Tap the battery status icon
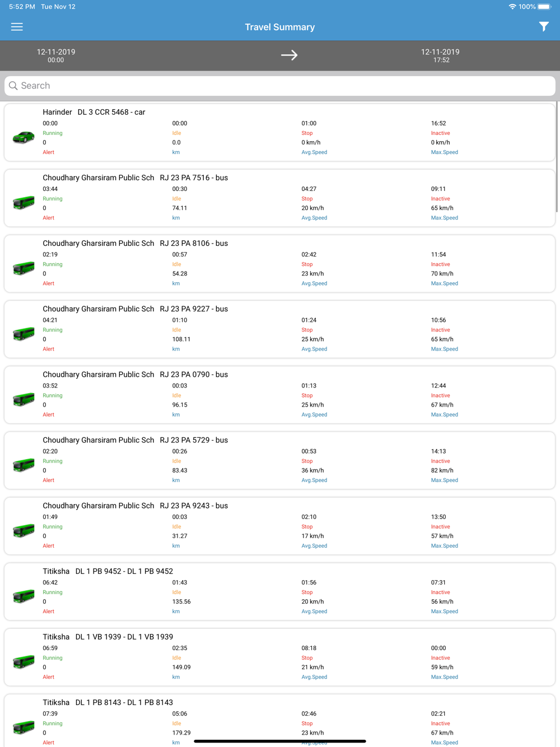 click(545, 7)
